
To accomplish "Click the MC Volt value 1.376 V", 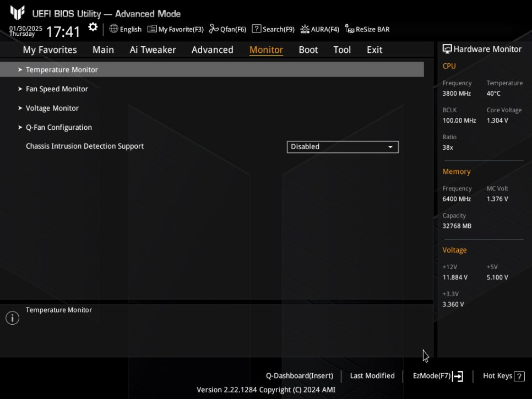I will [x=497, y=199].
